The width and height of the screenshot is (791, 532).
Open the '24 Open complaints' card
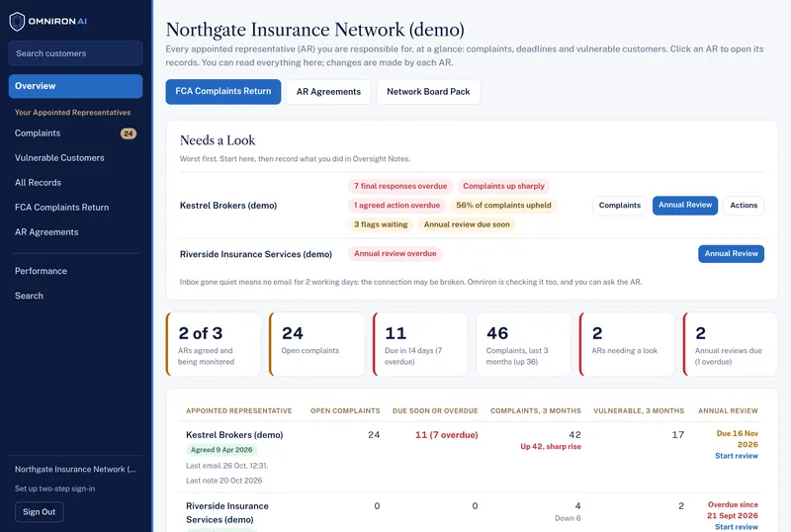316,344
